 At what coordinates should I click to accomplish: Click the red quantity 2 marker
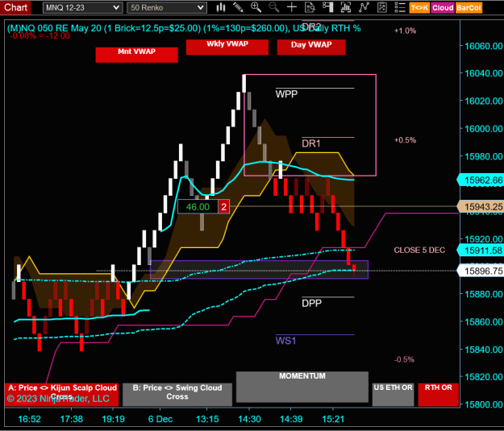(223, 206)
